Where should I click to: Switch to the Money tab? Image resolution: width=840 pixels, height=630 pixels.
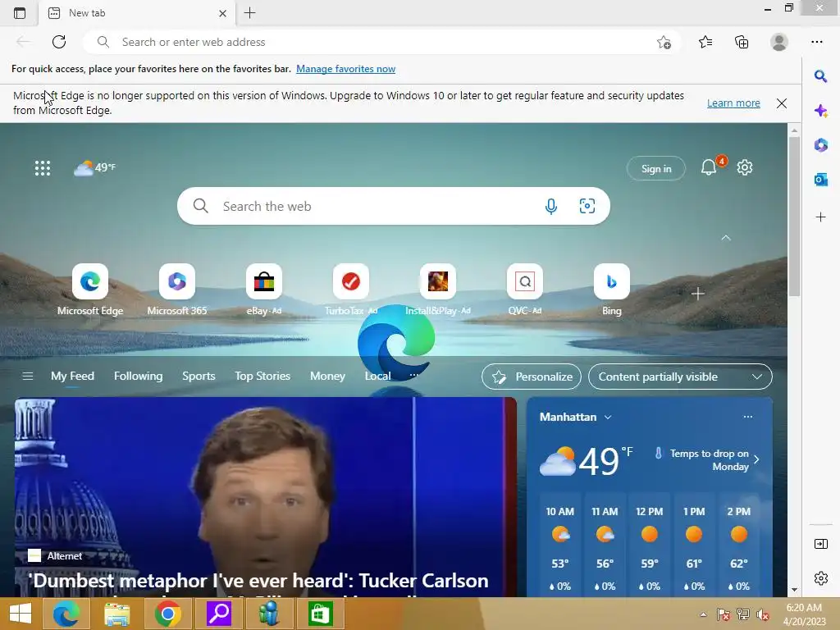tap(327, 376)
